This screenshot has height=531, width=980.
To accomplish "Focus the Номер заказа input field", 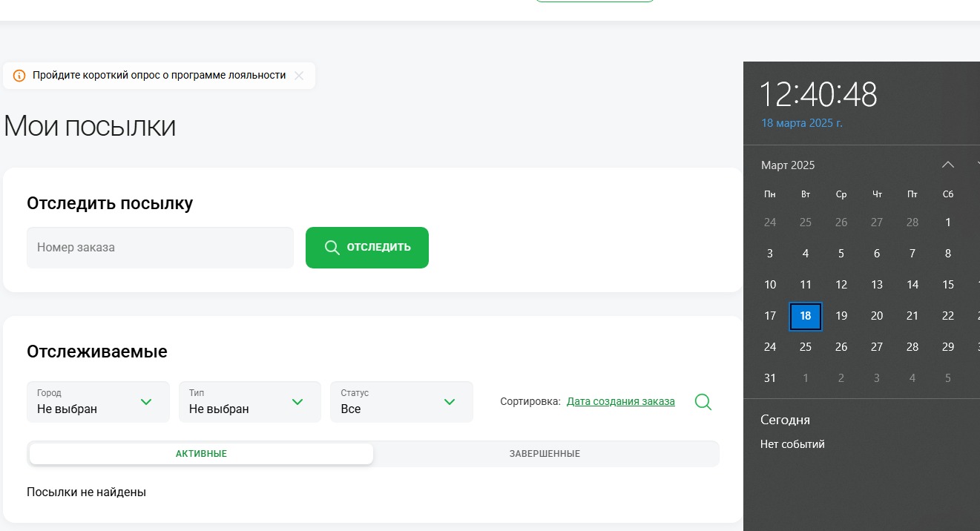I will pyautogui.click(x=160, y=248).
